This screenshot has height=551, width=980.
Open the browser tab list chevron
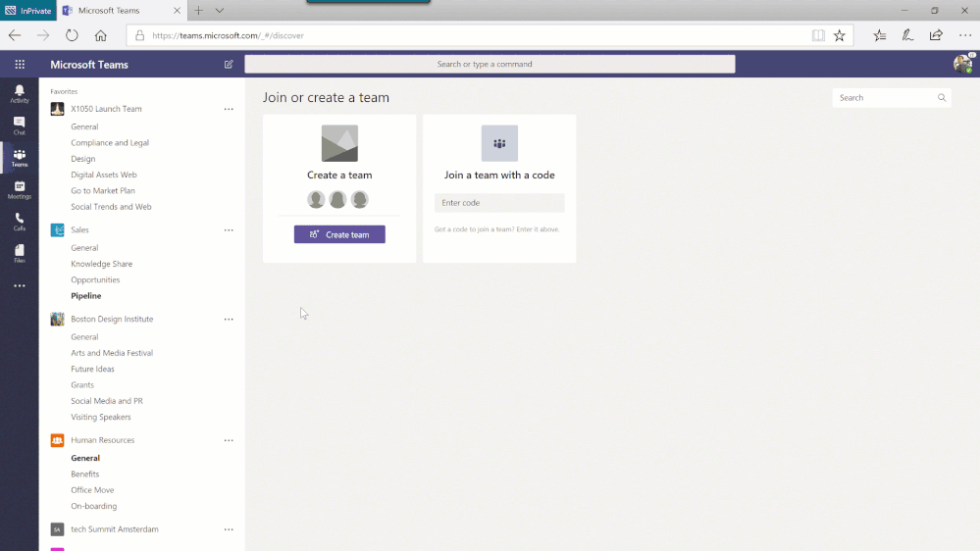click(x=220, y=11)
